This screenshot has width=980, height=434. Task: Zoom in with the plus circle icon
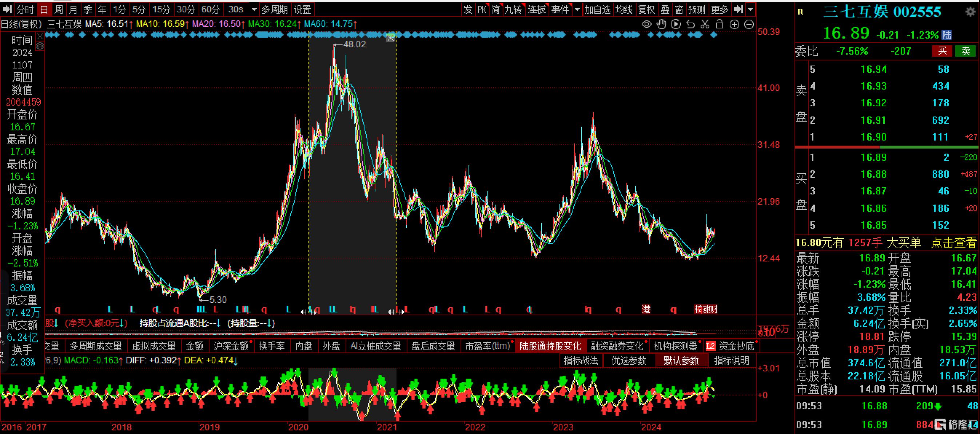[x=734, y=24]
